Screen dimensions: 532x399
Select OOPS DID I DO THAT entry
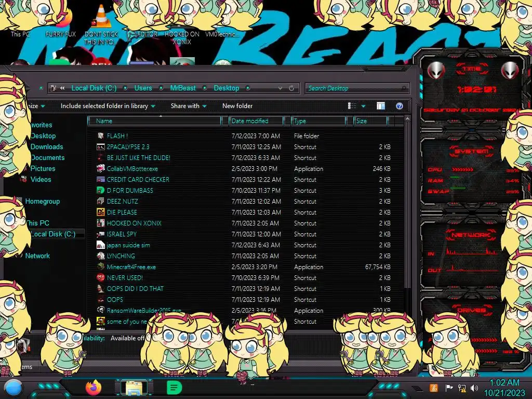pos(135,289)
